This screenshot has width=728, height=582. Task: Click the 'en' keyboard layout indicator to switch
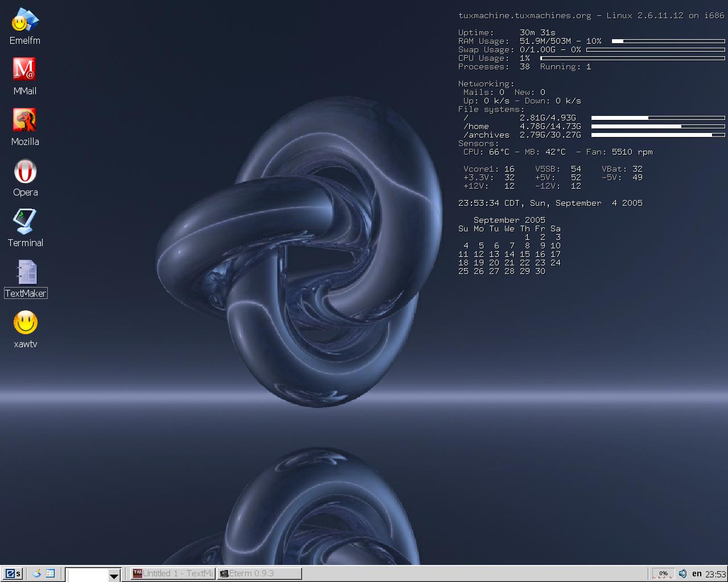coord(696,573)
